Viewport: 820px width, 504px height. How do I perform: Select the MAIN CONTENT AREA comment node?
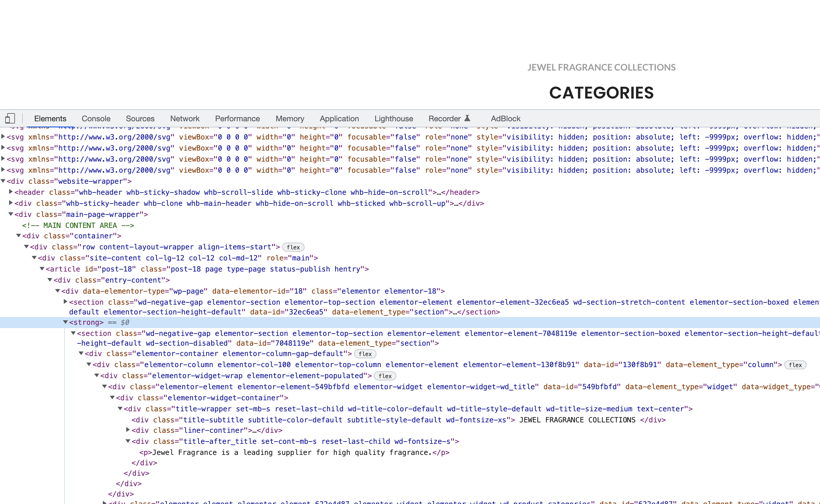[x=78, y=225]
